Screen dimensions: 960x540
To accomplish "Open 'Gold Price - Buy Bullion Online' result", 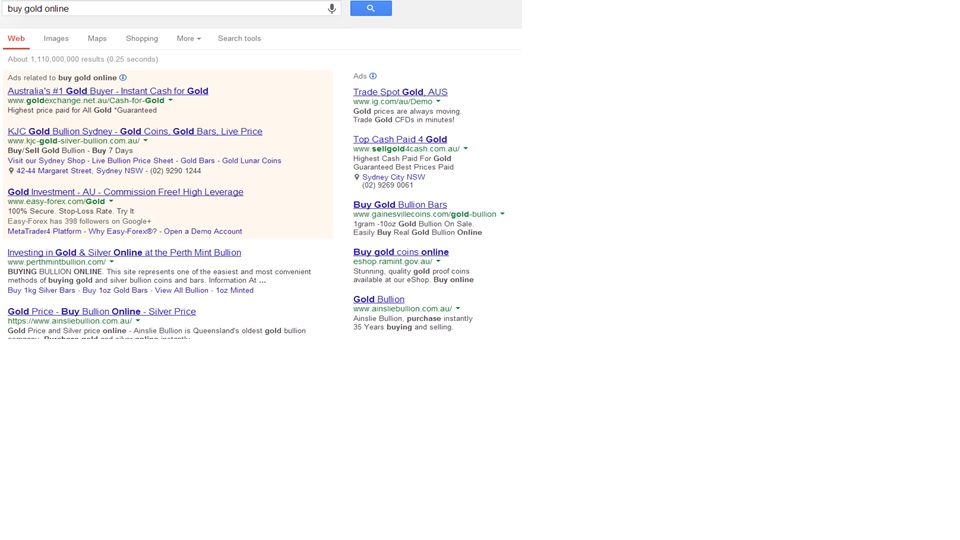I will pyautogui.click(x=102, y=311).
